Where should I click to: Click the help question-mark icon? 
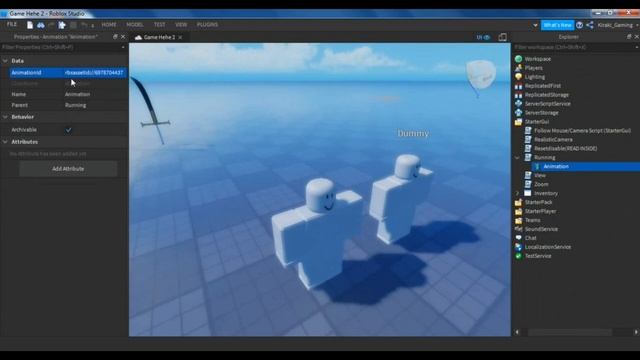point(579,25)
